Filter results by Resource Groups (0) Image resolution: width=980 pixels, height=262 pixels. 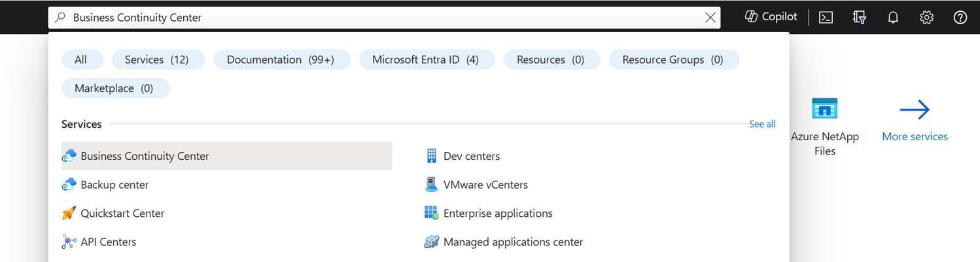coord(674,60)
